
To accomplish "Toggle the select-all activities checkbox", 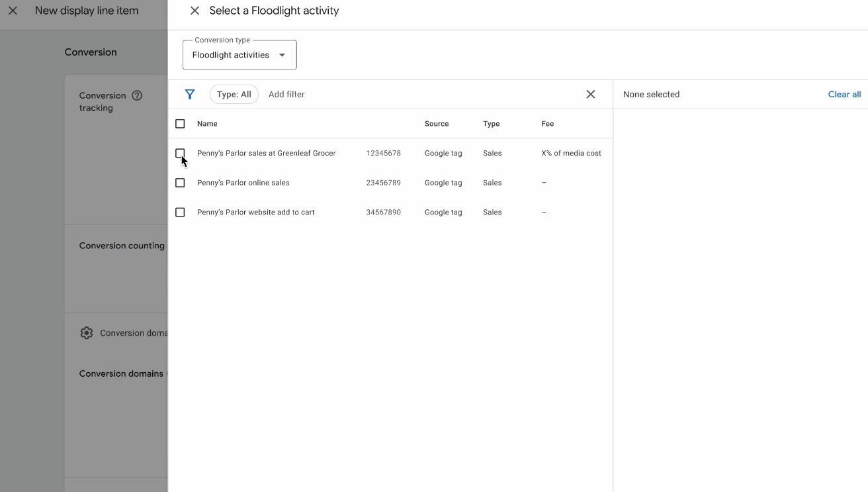I will point(180,123).
